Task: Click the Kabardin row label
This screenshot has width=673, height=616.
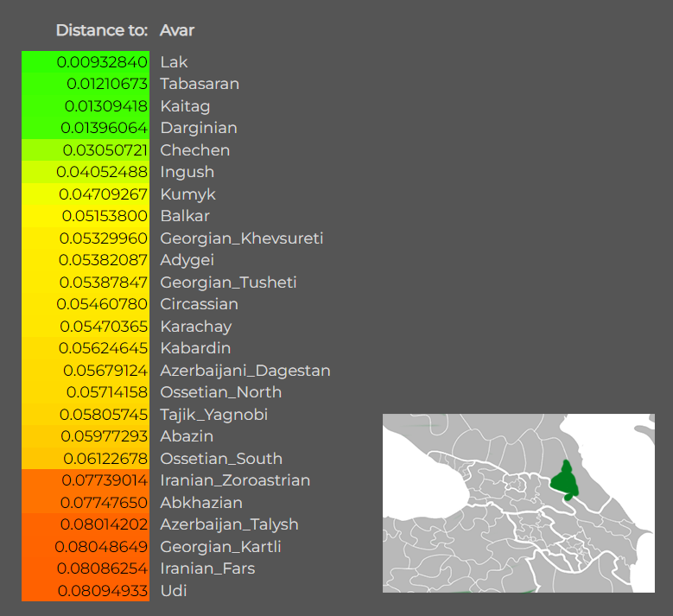Action: [x=195, y=348]
